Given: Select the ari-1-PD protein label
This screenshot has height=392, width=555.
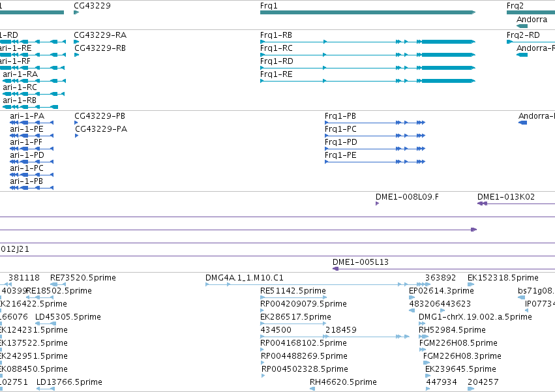Looking at the screenshot, I should (x=27, y=155).
